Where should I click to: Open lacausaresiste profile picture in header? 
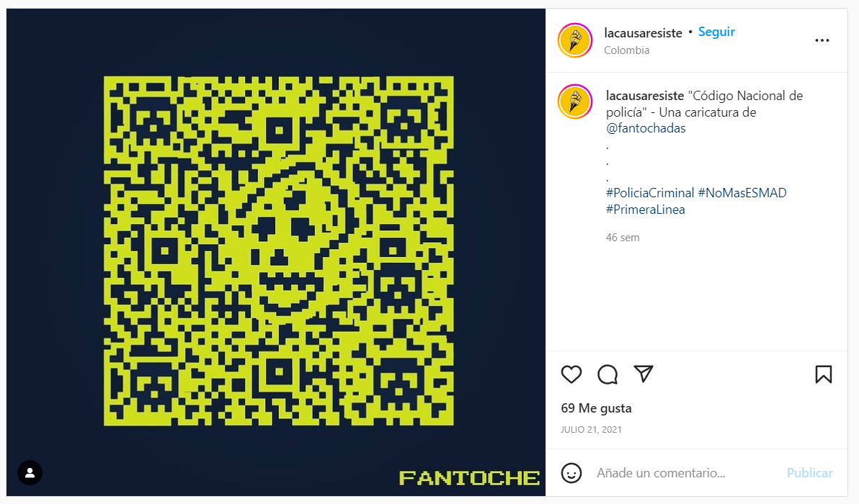(574, 40)
